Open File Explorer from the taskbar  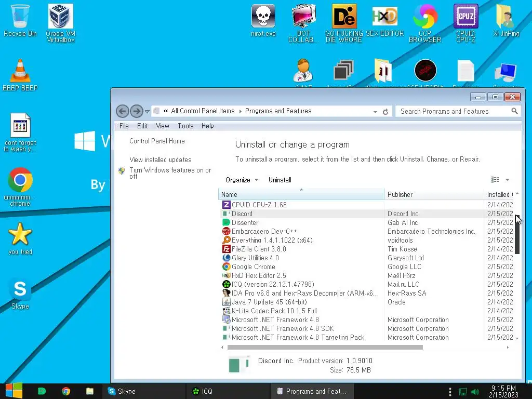click(90, 391)
